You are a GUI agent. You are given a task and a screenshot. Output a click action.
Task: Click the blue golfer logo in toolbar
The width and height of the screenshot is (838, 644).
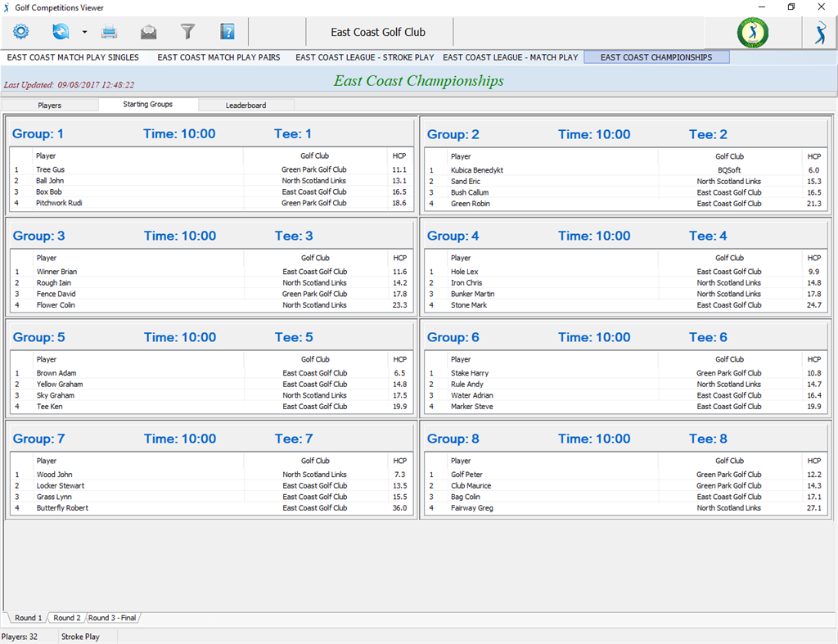click(x=820, y=33)
